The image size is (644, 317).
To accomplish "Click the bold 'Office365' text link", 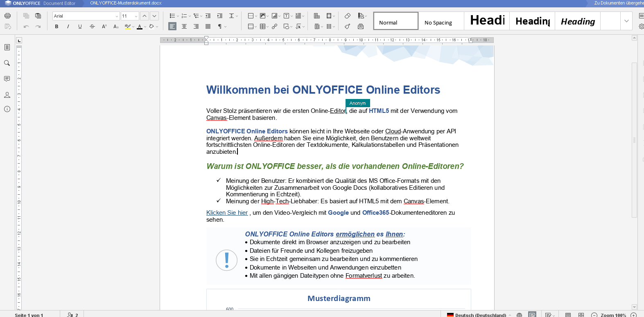I will tap(375, 213).
